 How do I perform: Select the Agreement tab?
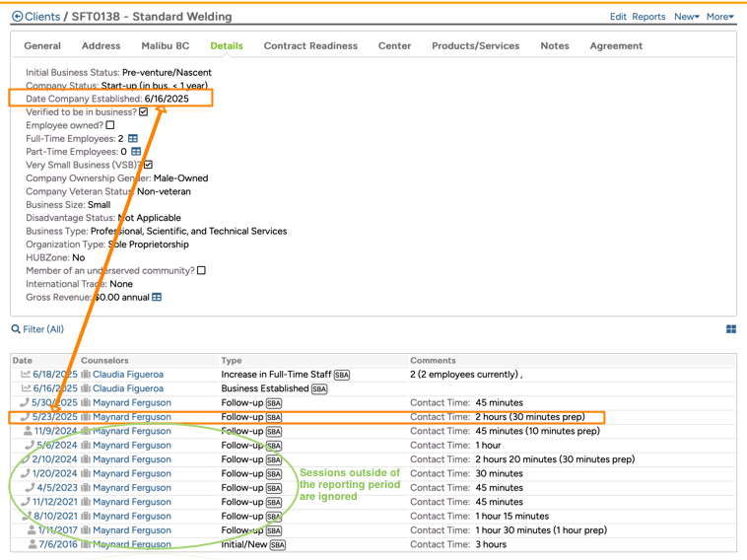pyautogui.click(x=615, y=46)
